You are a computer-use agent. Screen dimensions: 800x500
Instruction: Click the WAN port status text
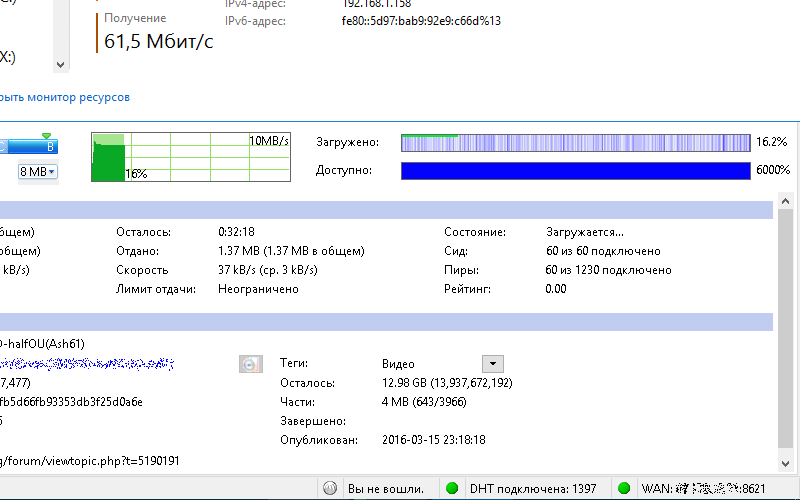(704, 489)
